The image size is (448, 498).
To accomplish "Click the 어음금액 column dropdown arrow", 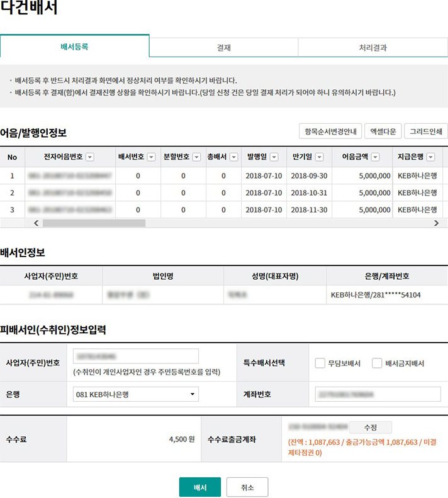I will pyautogui.click(x=376, y=157).
